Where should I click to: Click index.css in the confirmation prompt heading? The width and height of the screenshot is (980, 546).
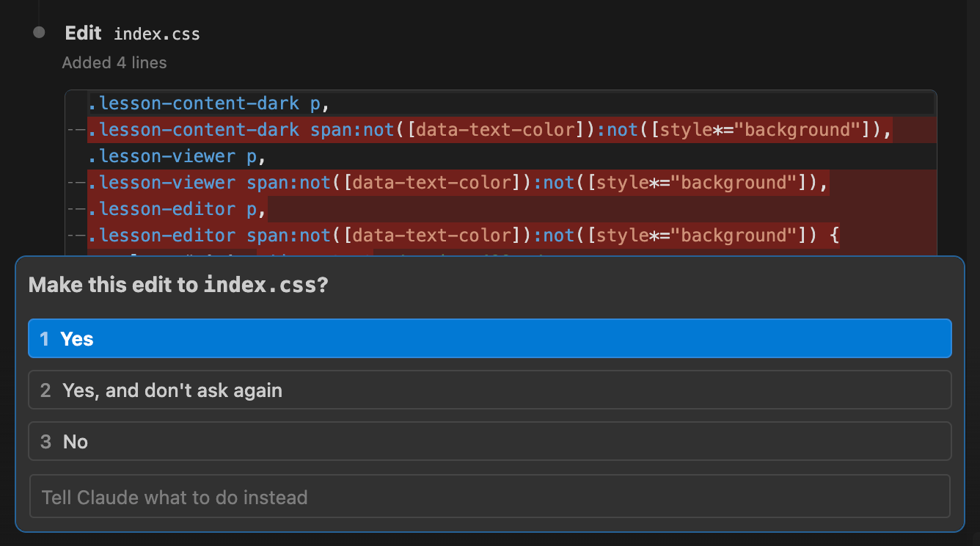click(x=260, y=285)
